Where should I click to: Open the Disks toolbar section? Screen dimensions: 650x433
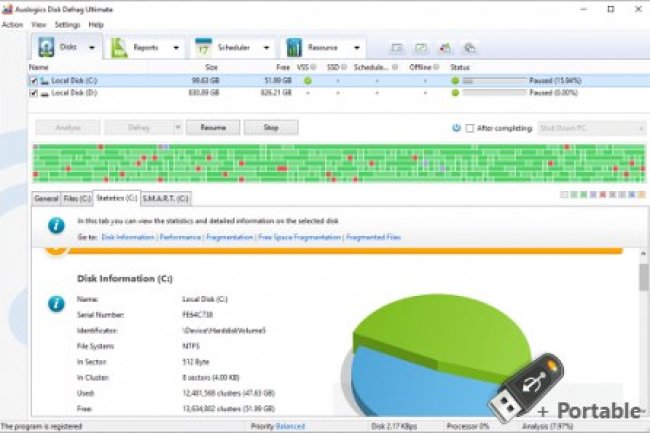click(58, 47)
